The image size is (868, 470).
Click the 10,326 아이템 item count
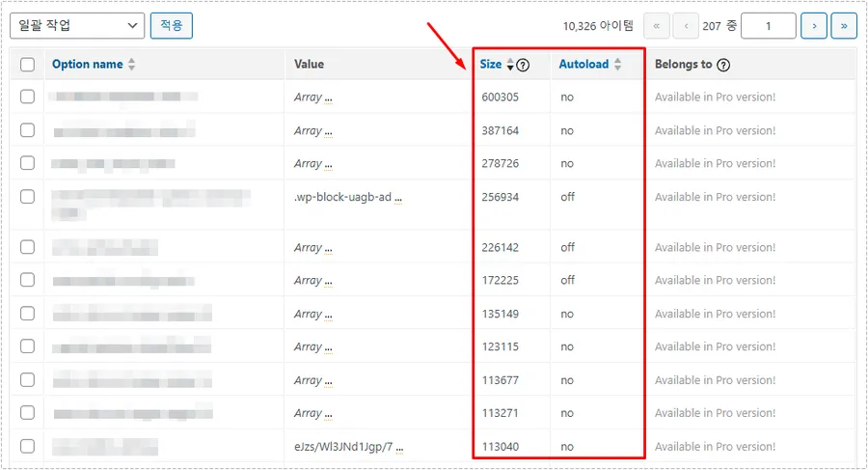(598, 25)
